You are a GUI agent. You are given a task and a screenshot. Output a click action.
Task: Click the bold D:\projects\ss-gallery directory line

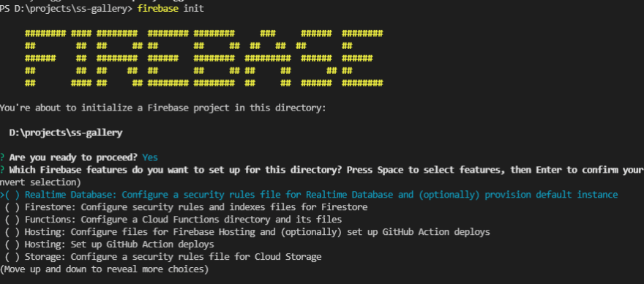(66, 132)
